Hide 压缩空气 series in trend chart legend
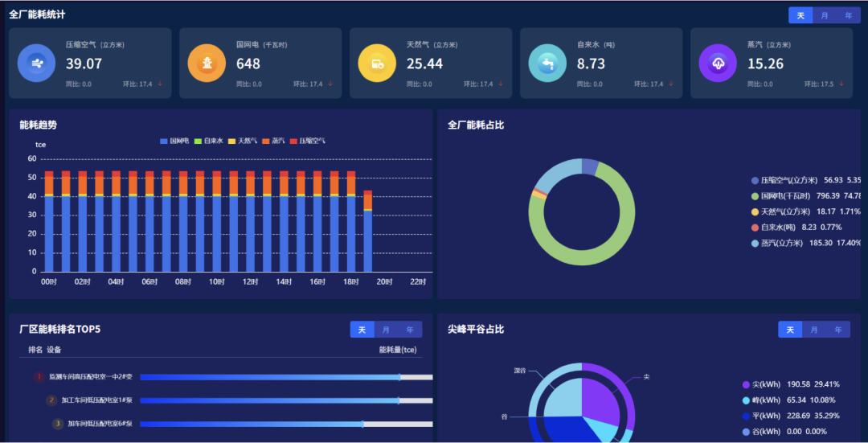 [307, 141]
